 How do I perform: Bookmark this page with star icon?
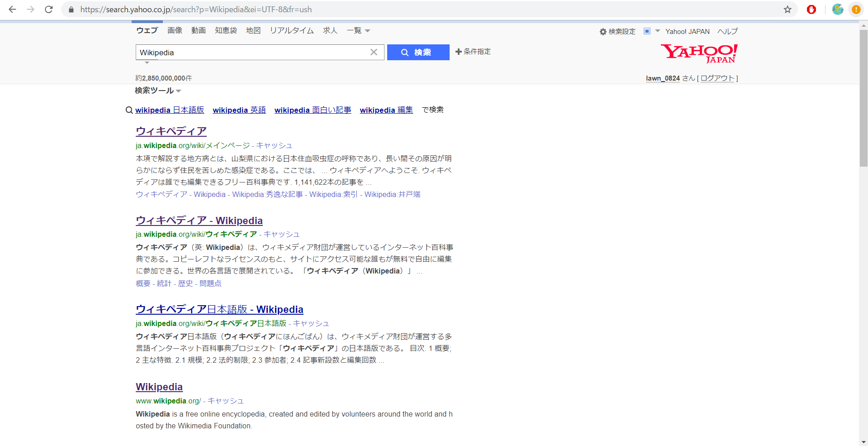point(787,10)
